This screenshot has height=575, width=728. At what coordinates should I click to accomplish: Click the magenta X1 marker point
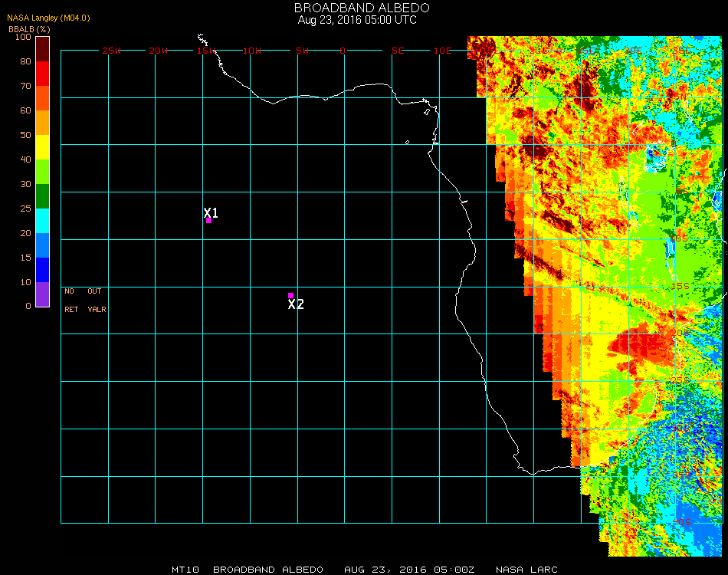click(208, 220)
